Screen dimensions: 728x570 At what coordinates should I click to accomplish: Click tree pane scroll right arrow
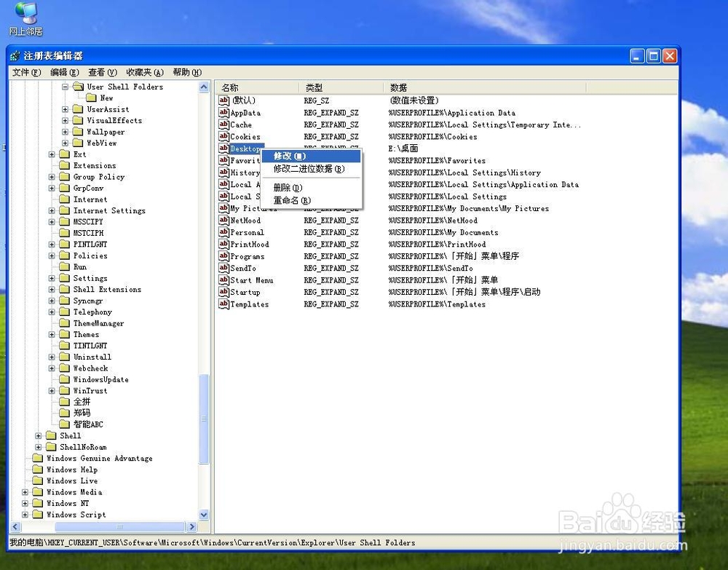click(191, 526)
